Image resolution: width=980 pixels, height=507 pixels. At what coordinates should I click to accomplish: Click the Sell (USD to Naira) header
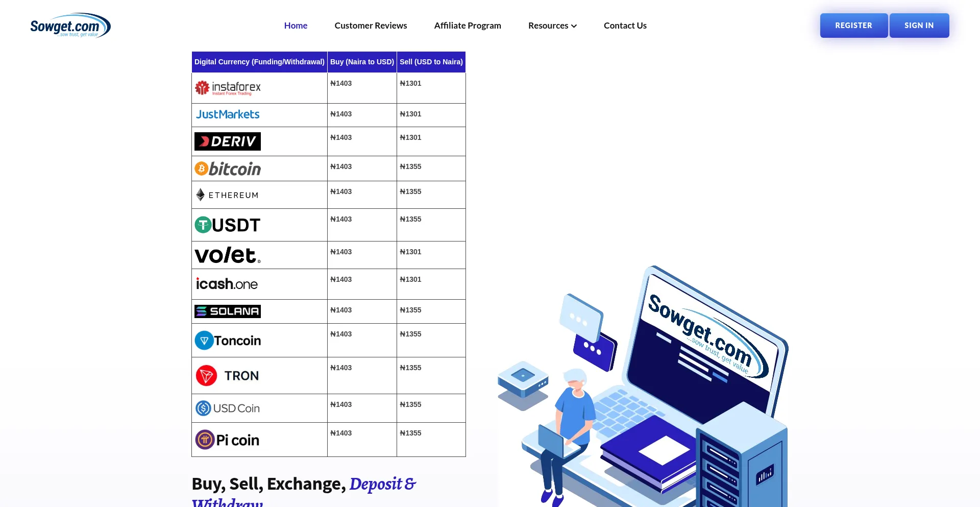tap(431, 62)
